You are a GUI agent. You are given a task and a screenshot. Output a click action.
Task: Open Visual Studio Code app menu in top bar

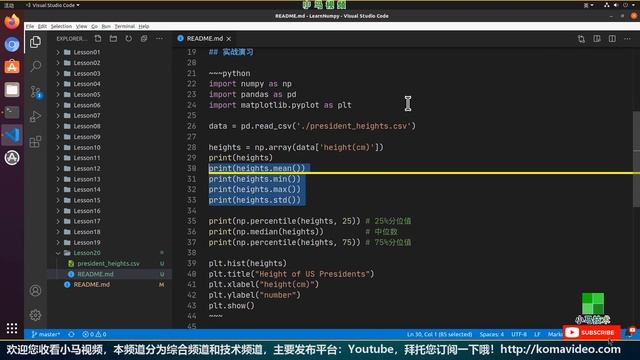tap(53, 5)
